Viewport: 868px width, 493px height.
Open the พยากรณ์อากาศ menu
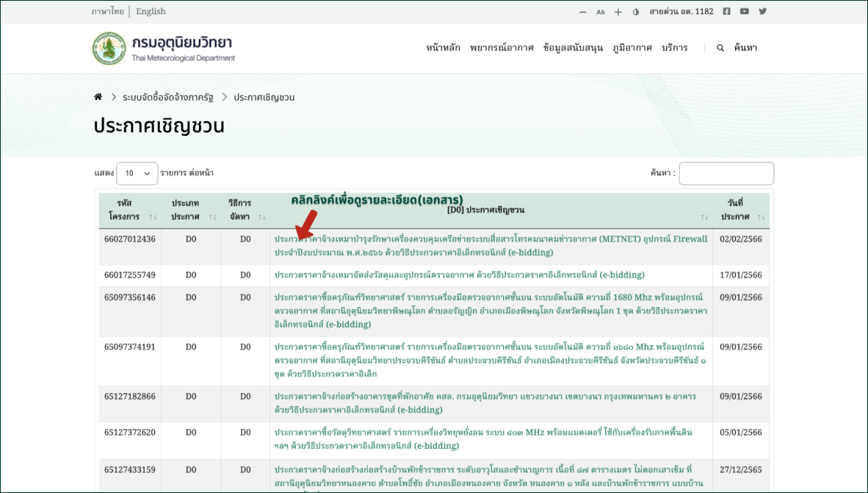click(x=502, y=48)
